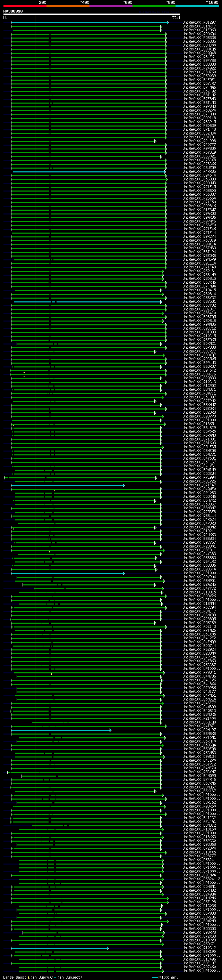Open hit UniRef100_C0NSS1
Viewport: 222px width, 980px height.
pyautogui.click(x=199, y=454)
